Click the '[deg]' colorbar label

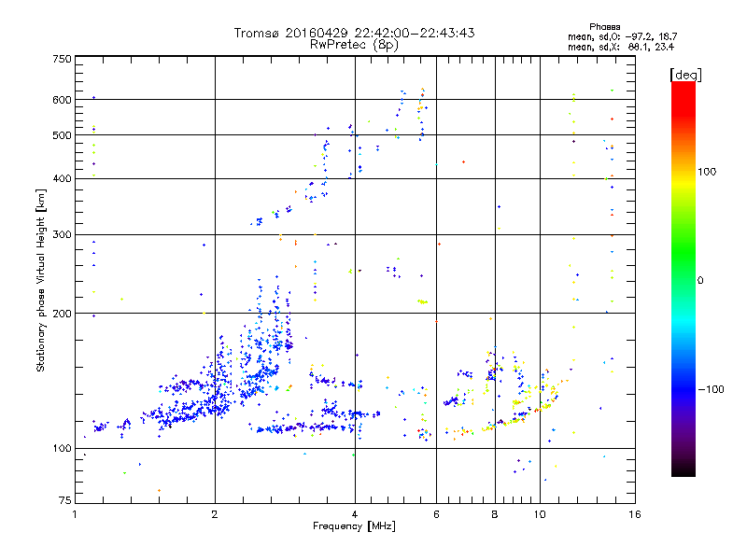[x=685, y=75]
